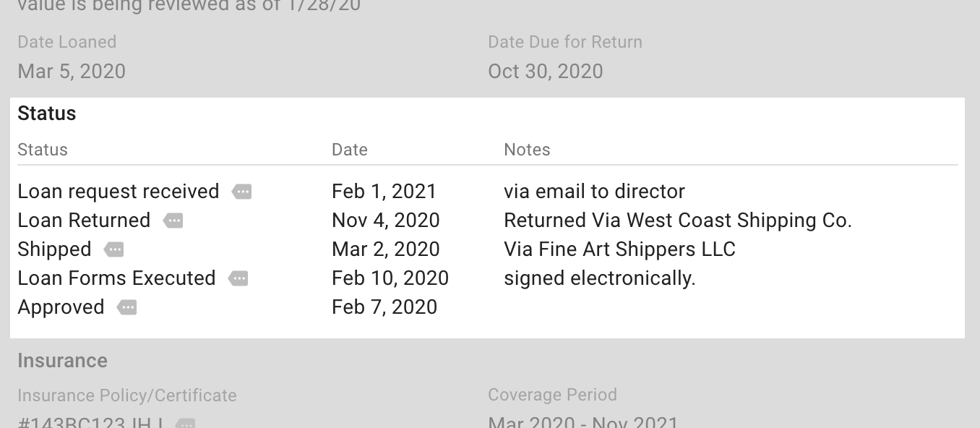The image size is (980, 428).
Task: Select the Loan request received status entry
Action: [x=118, y=192]
